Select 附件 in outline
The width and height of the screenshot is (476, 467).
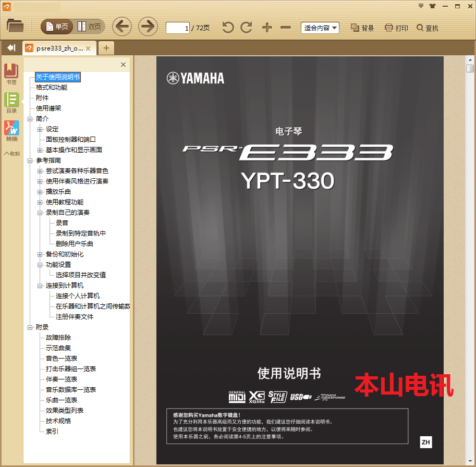[x=42, y=98]
